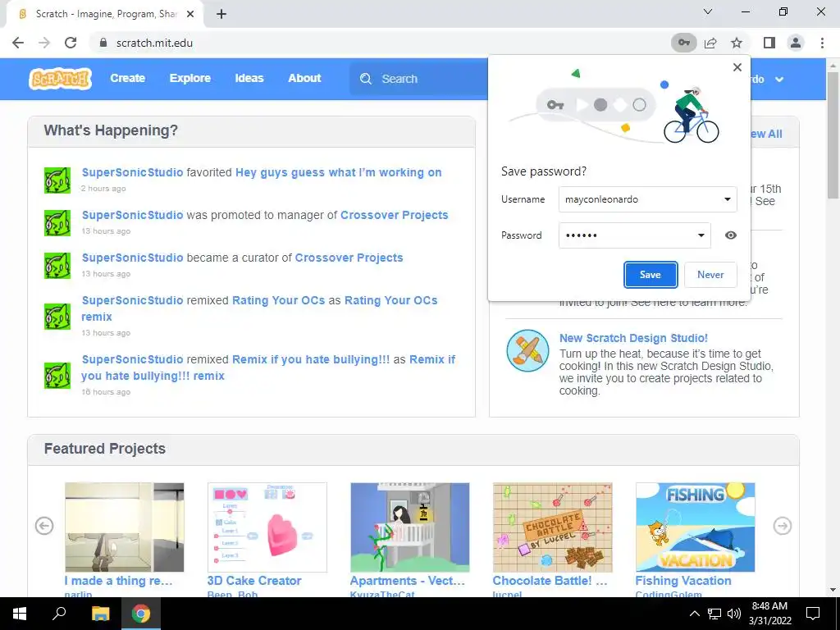Reload the page
The height and width of the screenshot is (630, 840).
71,43
